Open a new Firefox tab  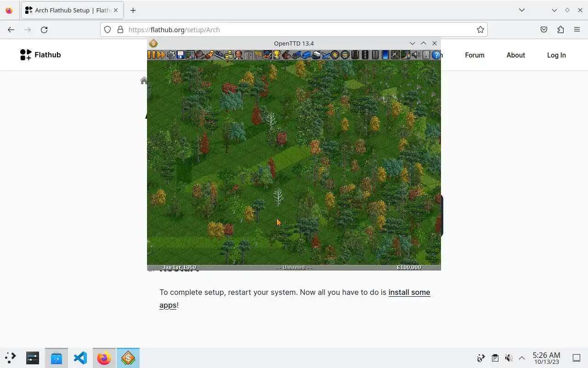(133, 10)
